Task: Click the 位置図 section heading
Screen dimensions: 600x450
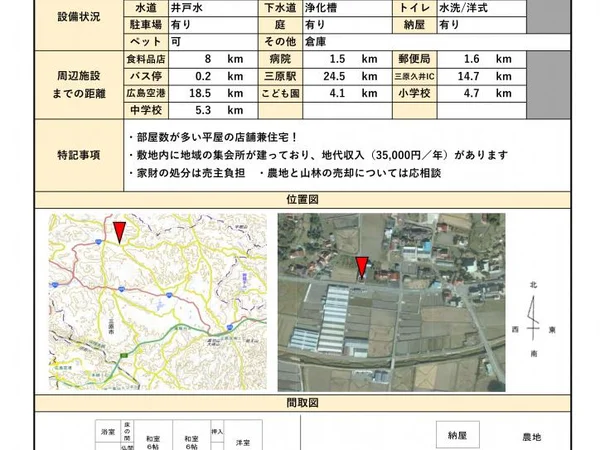Action: (x=302, y=199)
